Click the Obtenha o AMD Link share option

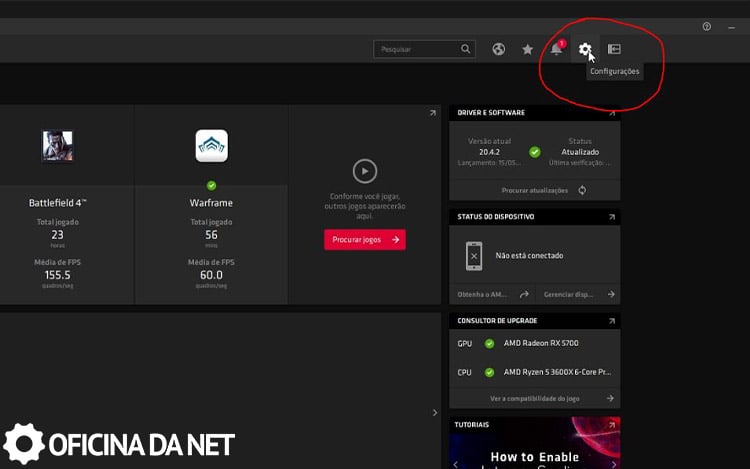pos(494,295)
